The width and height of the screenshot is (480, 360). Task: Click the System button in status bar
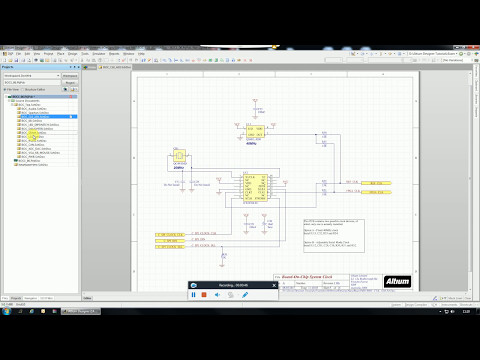396,305
